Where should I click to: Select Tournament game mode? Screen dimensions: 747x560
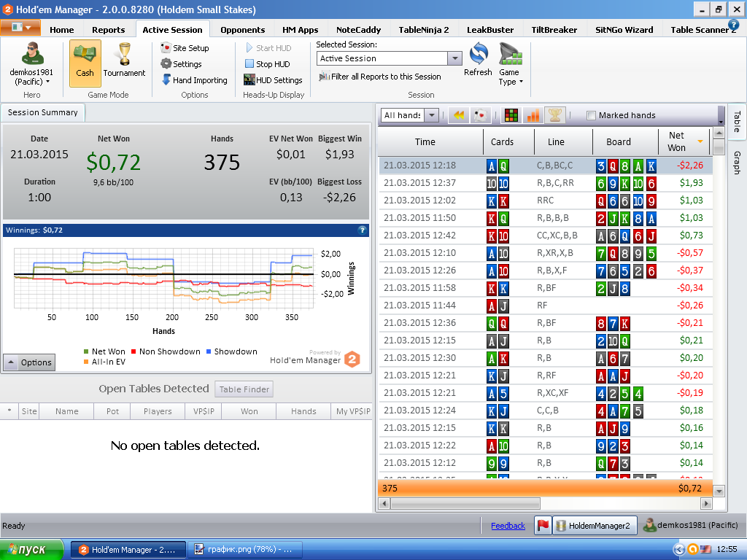(124, 61)
